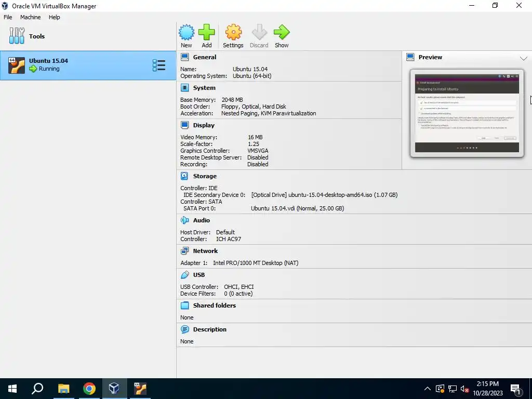Open the notification center icon

point(516,389)
